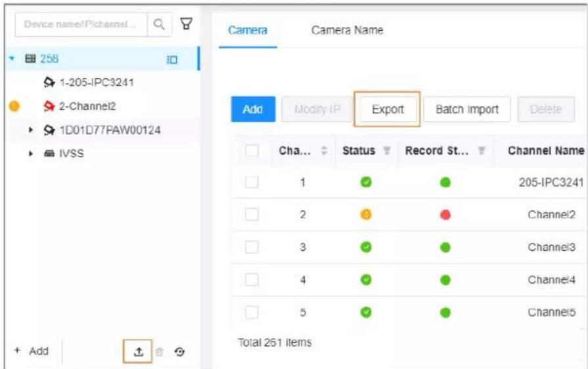The width and height of the screenshot is (588, 369).
Task: Click the orange warning icon beside 2-Channel2
Action: tap(14, 106)
